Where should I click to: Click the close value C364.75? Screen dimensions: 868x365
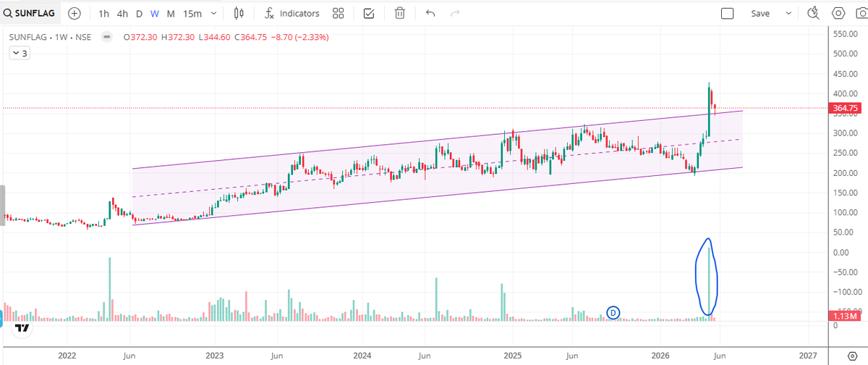(x=250, y=37)
